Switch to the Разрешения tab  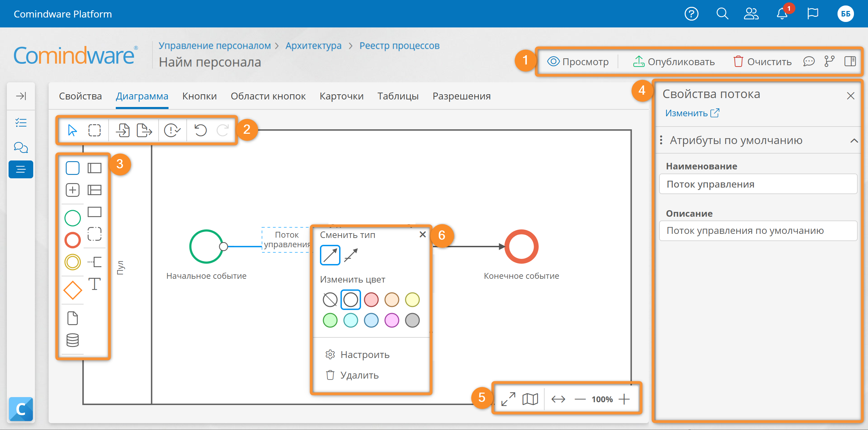click(462, 96)
